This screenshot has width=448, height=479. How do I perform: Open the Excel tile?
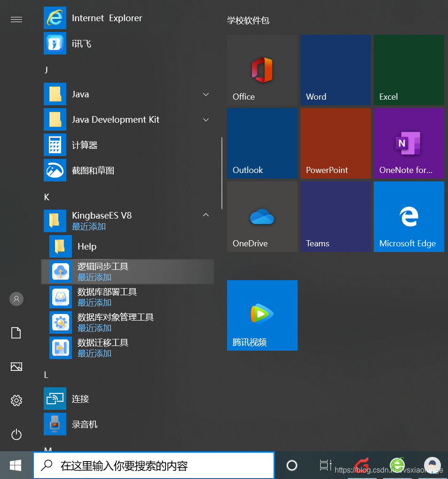[409, 70]
